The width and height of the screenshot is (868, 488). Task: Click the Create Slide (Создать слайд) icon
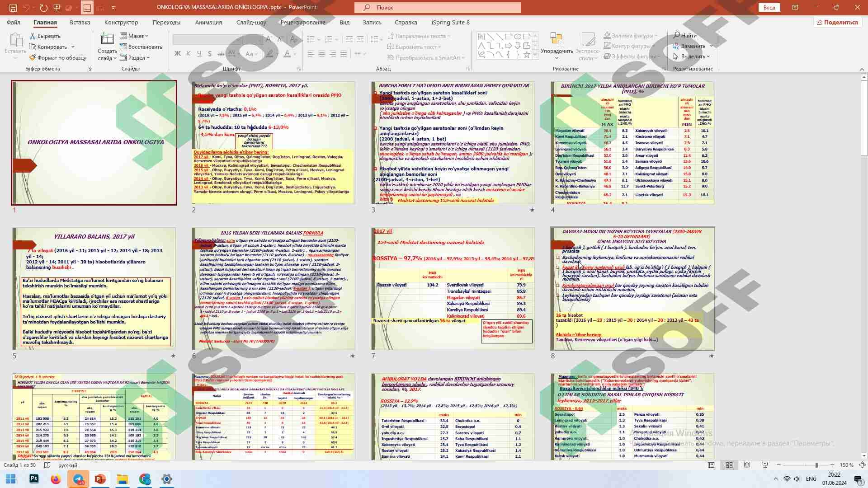107,39
